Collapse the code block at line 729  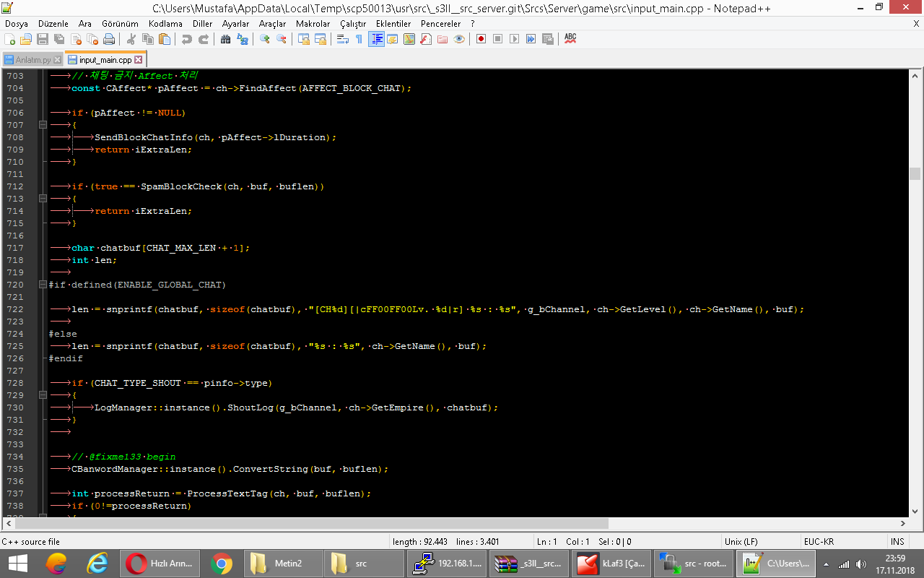[43, 395]
